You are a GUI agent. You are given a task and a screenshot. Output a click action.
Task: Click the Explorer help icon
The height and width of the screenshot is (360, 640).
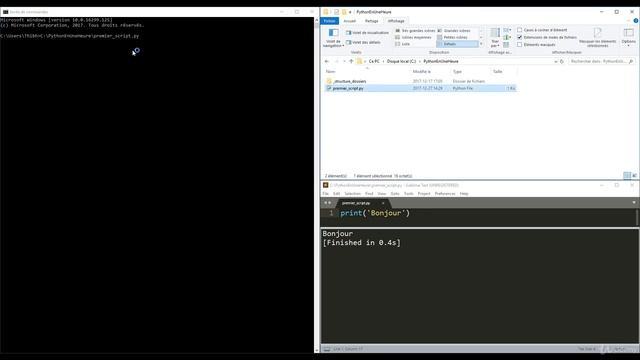[636, 21]
